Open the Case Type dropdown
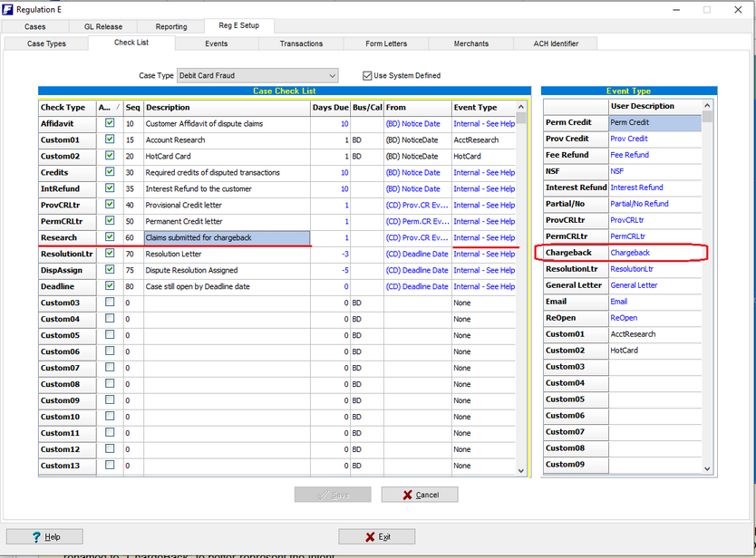The image size is (756, 558). coord(333,76)
